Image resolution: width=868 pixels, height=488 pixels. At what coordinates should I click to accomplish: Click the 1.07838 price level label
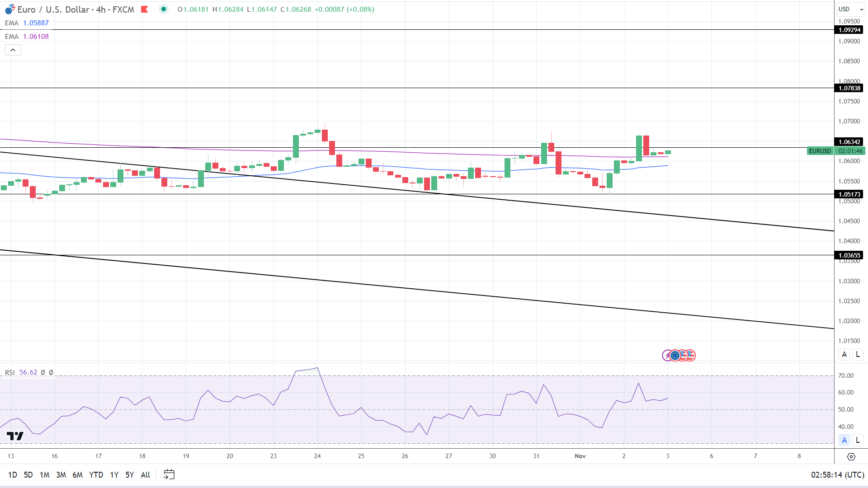[849, 88]
